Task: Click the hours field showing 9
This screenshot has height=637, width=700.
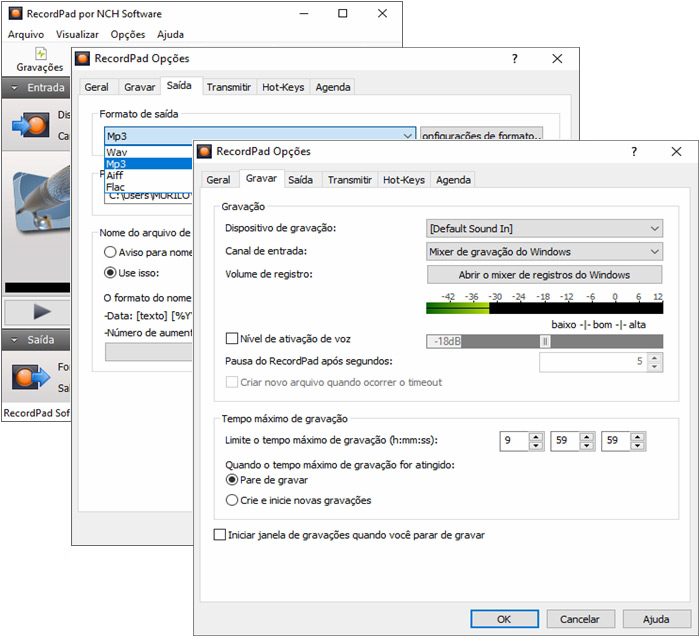Action: 515,441
